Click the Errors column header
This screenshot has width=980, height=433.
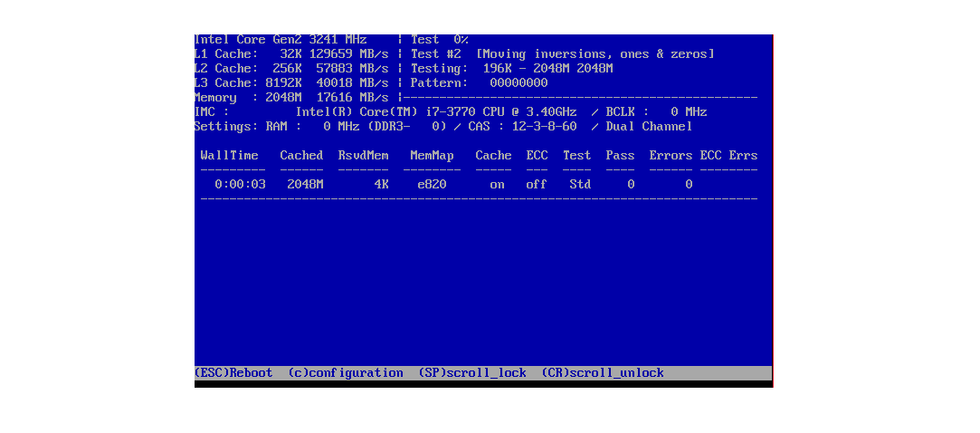pos(671,155)
